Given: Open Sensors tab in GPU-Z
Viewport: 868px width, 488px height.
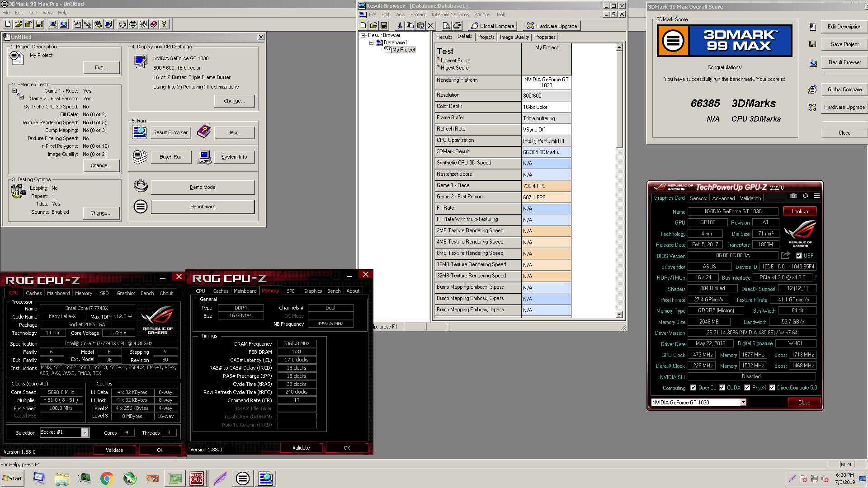Looking at the screenshot, I should [x=698, y=198].
